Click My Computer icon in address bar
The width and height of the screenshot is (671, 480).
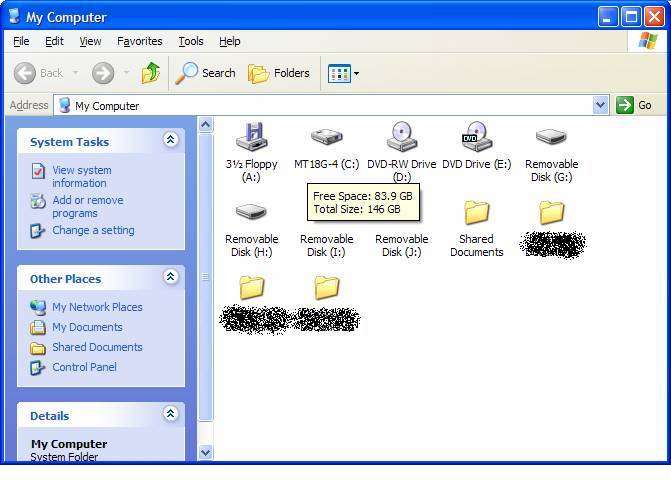coord(64,105)
